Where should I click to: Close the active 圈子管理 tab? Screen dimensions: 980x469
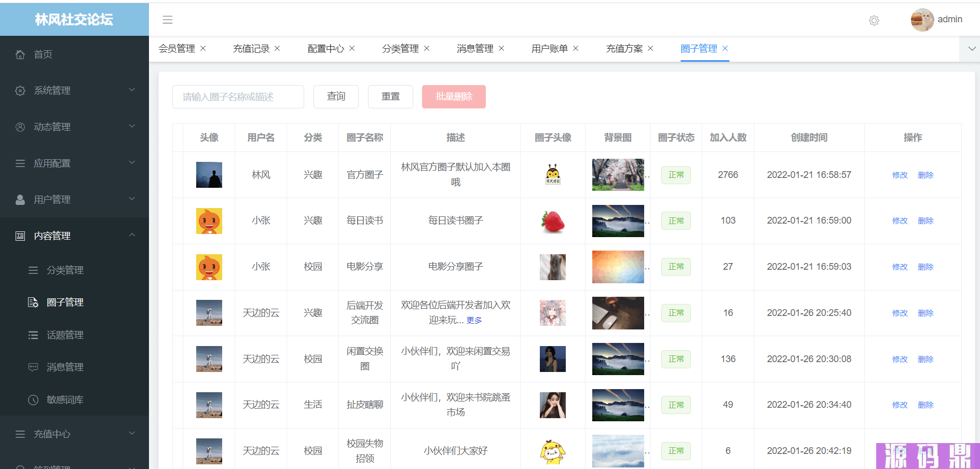click(x=725, y=48)
